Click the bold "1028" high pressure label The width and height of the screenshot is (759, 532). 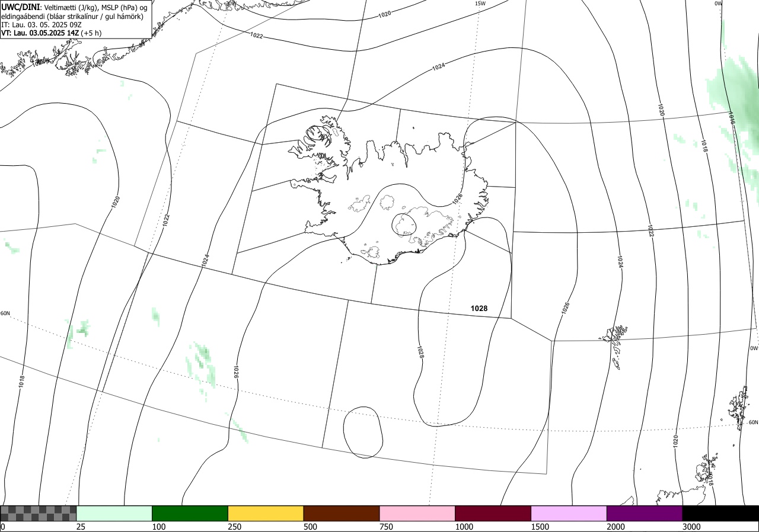[x=479, y=309]
